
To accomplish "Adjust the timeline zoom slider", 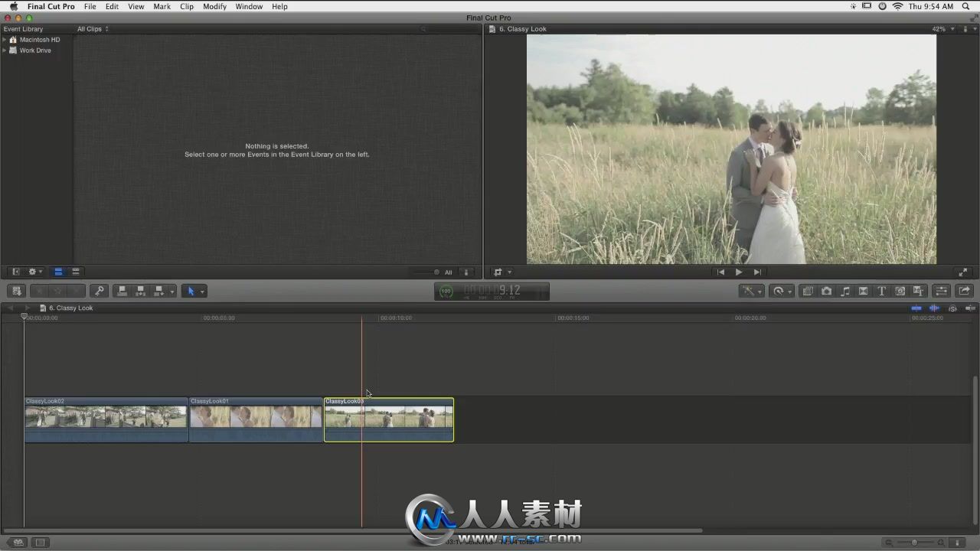I will click(914, 543).
